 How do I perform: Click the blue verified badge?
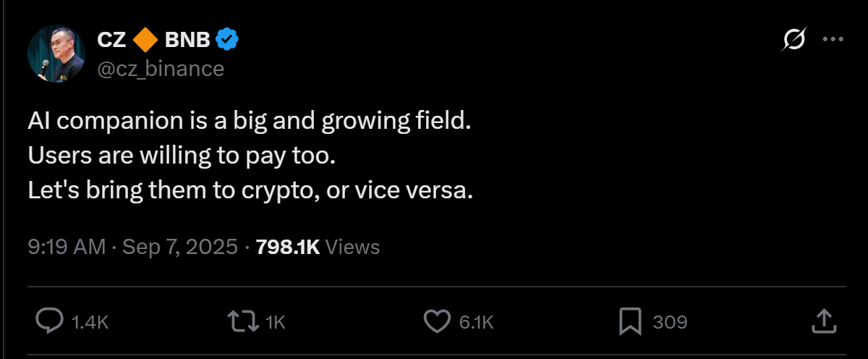pos(229,41)
